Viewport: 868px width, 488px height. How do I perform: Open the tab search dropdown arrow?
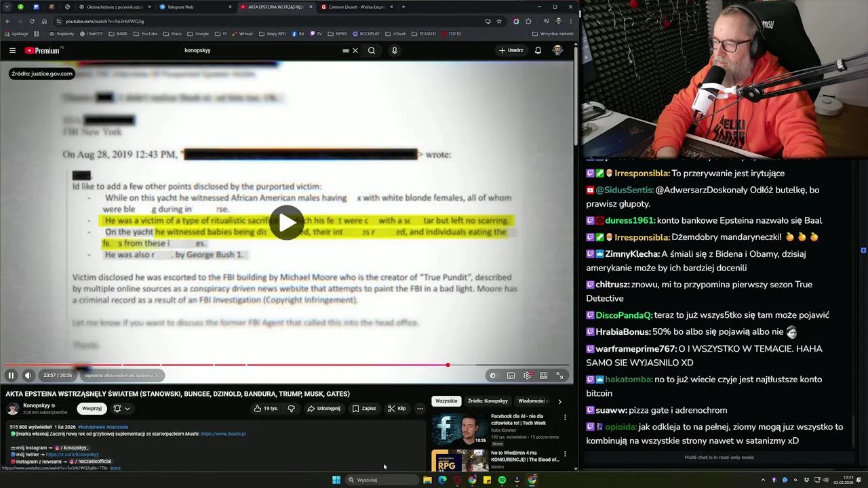(7, 7)
